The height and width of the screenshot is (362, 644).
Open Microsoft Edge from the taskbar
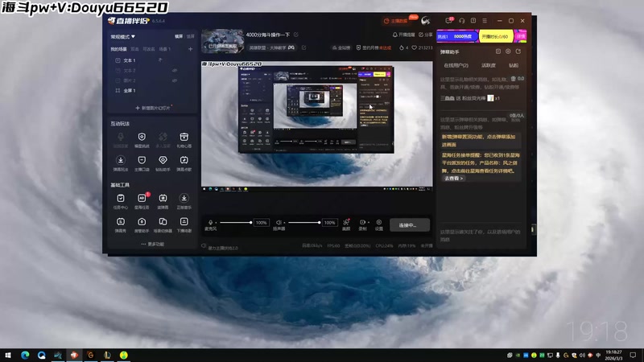click(x=25, y=355)
